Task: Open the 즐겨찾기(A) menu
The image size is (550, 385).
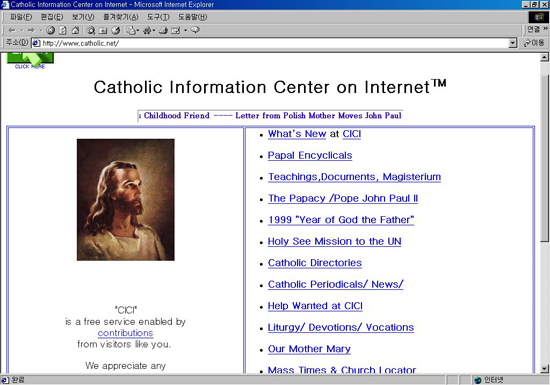Action: [x=121, y=17]
